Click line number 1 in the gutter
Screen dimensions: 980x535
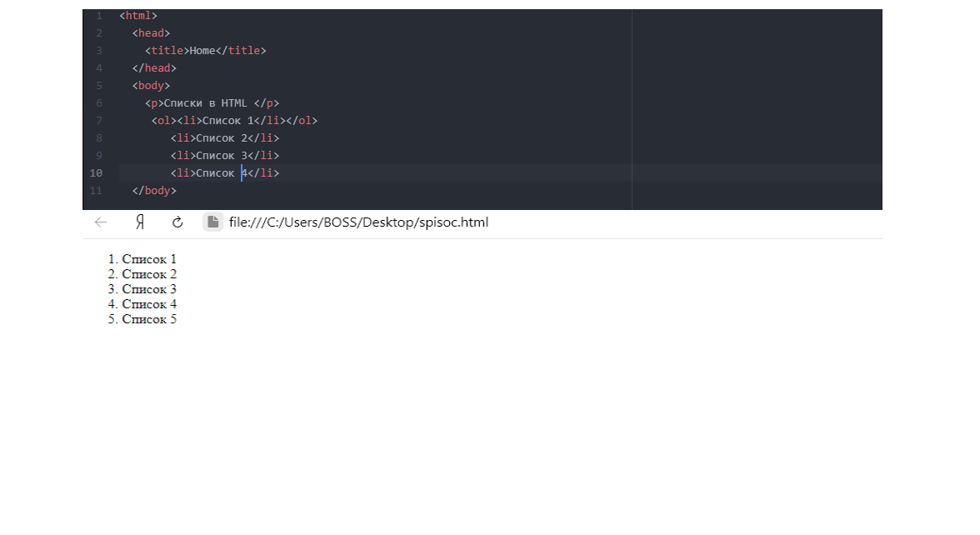pyautogui.click(x=98, y=16)
